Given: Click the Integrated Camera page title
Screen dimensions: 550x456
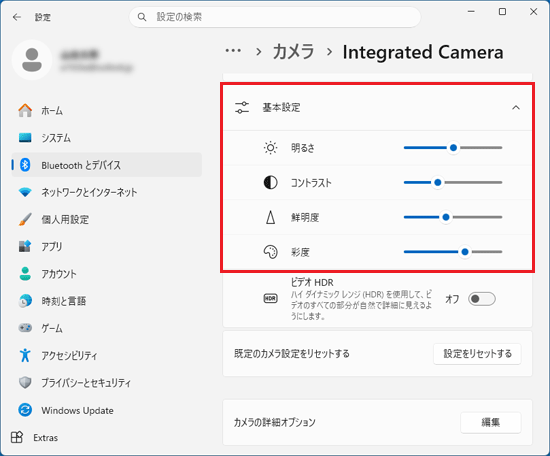Looking at the screenshot, I should (x=423, y=52).
